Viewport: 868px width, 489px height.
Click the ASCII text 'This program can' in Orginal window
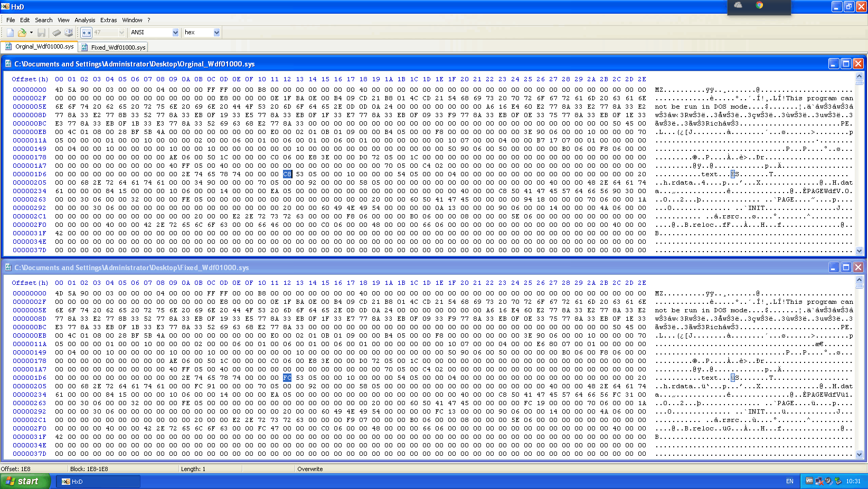(x=819, y=98)
